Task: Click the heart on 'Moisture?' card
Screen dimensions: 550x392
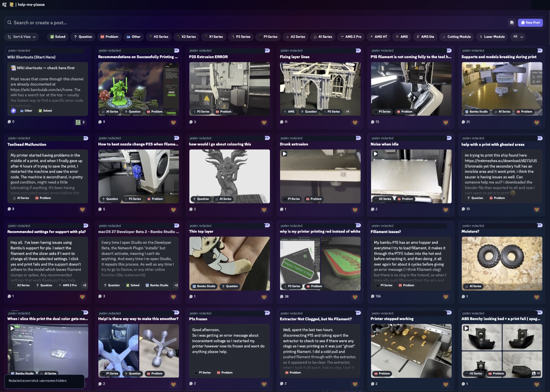Action: [537, 297]
